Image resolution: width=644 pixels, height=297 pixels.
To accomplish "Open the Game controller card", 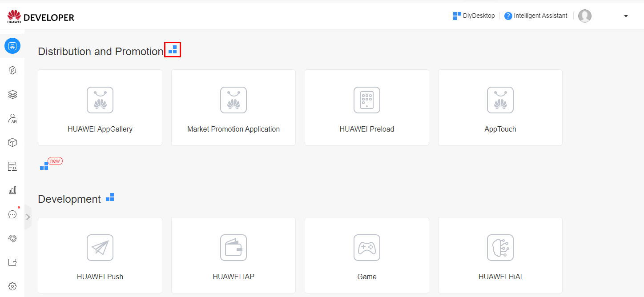I will (x=367, y=255).
